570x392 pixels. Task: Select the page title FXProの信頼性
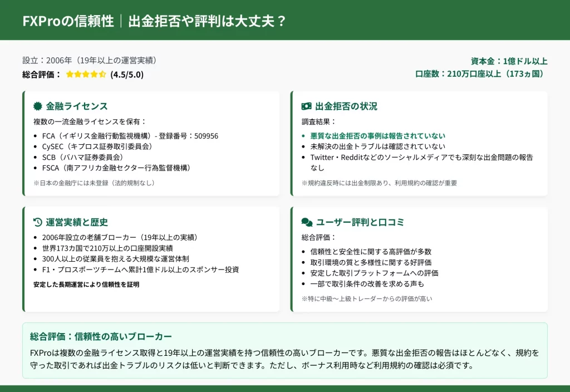(x=68, y=21)
